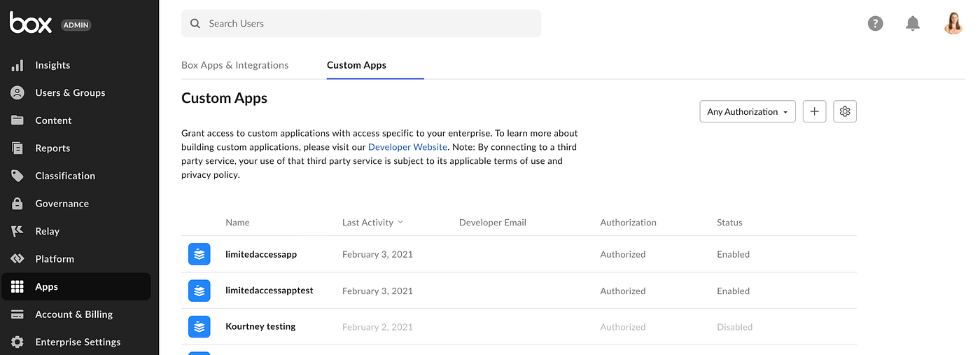Image resolution: width=980 pixels, height=355 pixels.
Task: Click the Governance lock icon
Action: (17, 203)
